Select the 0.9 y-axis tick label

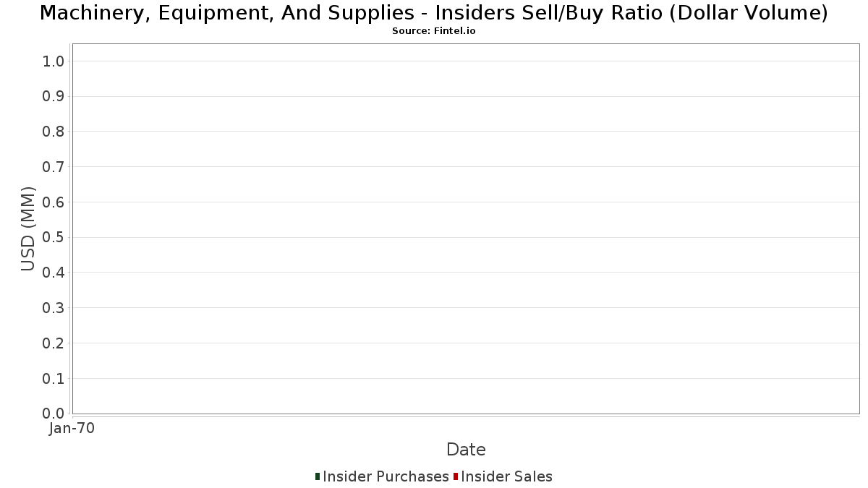tap(54, 97)
